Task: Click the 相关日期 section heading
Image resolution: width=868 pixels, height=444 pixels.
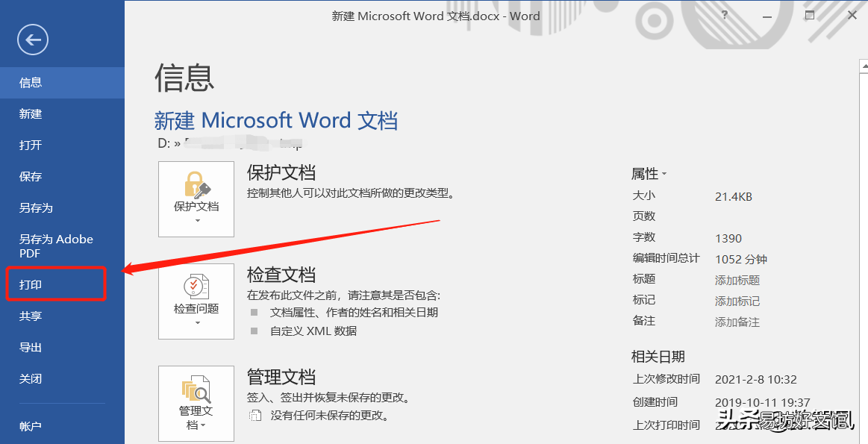Action: 658,357
